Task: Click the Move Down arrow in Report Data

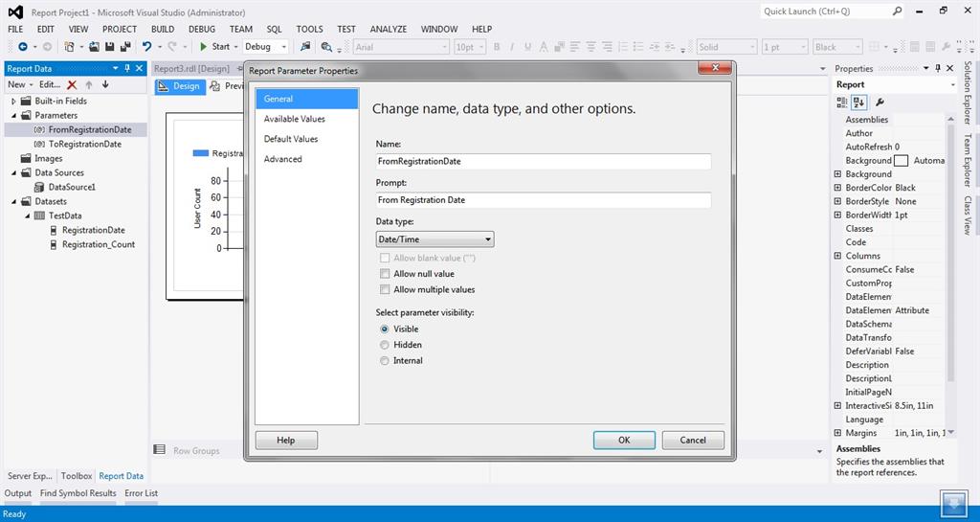Action: coord(105,84)
